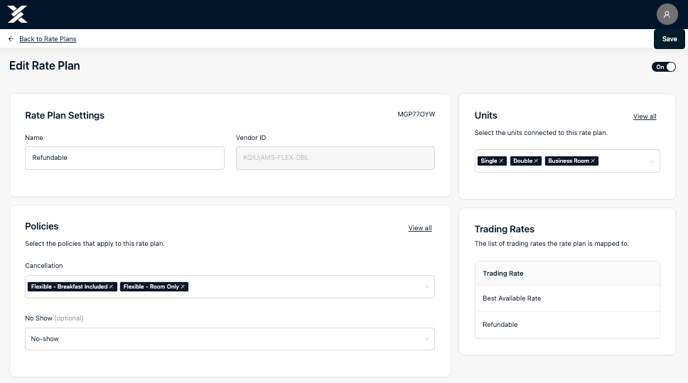
Task: Select Best Available Rate row
Action: point(567,298)
